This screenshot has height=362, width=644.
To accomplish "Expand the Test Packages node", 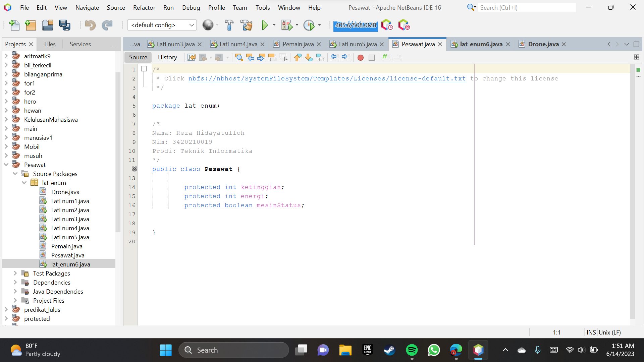I will coord(15,274).
